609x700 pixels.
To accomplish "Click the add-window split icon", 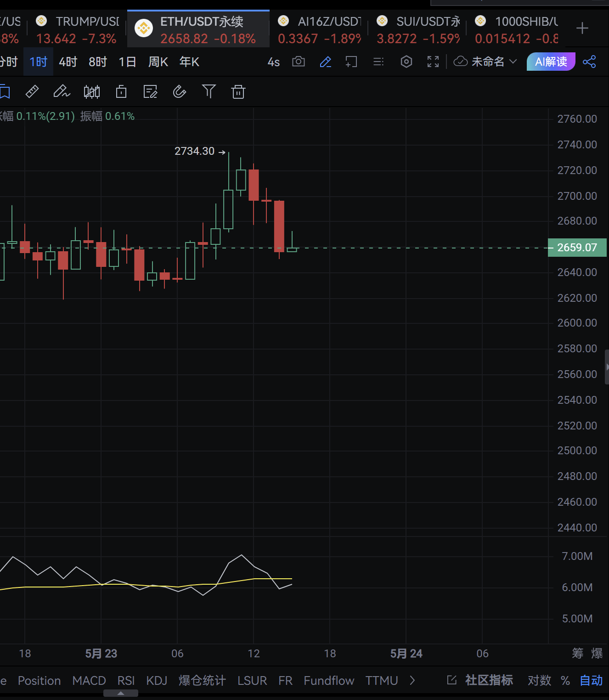I will pos(351,62).
